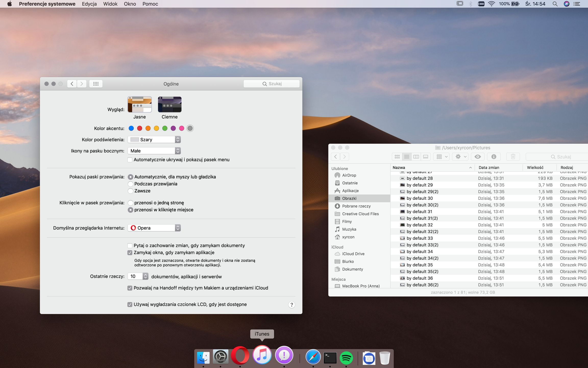The height and width of the screenshot is (368, 588).
Task: Click the Finder info icon button
Action: click(494, 157)
